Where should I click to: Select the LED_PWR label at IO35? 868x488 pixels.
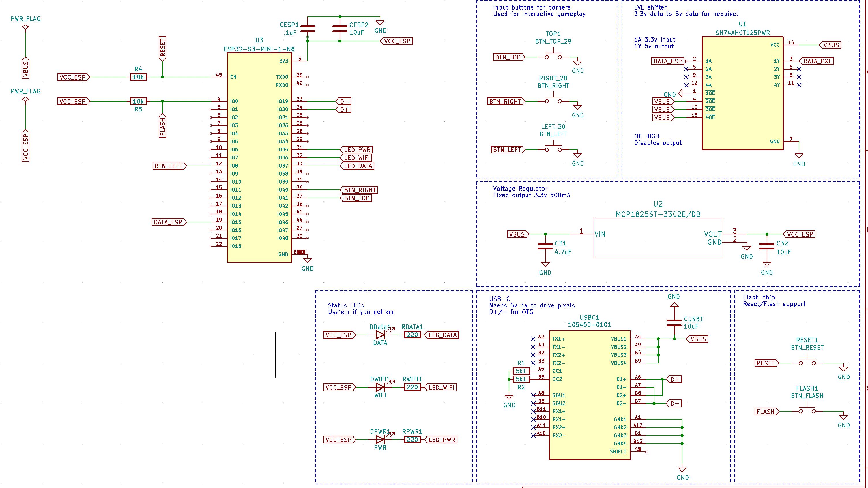357,150
